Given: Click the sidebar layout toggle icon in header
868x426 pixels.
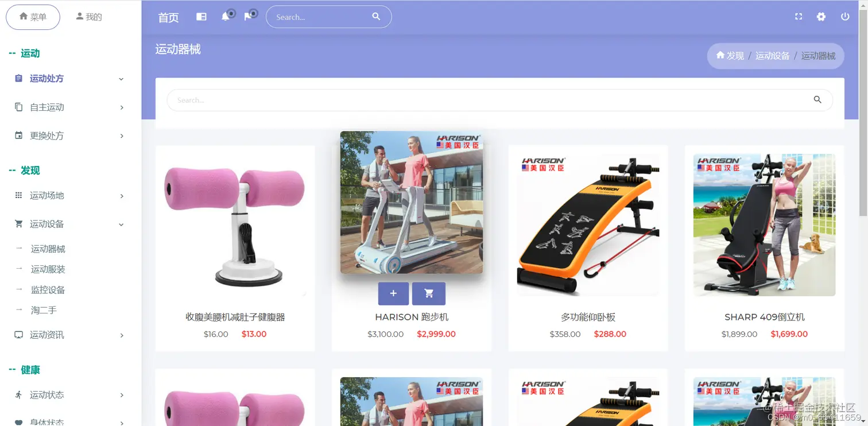Looking at the screenshot, I should tap(201, 17).
